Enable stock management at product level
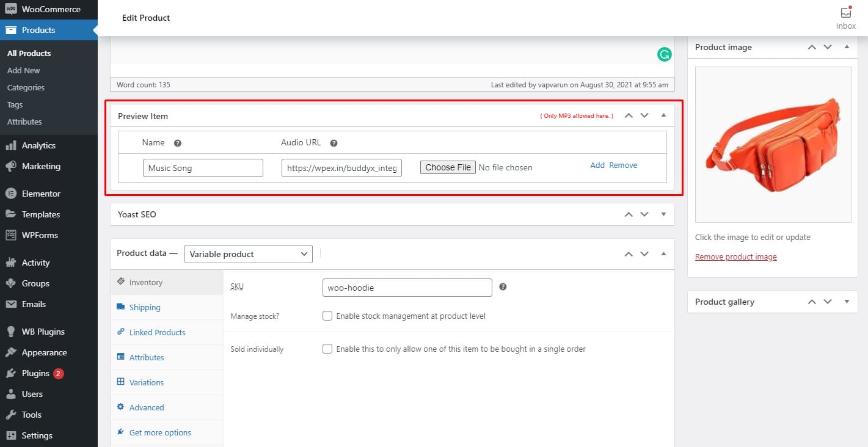This screenshot has height=447, width=868. click(x=327, y=316)
